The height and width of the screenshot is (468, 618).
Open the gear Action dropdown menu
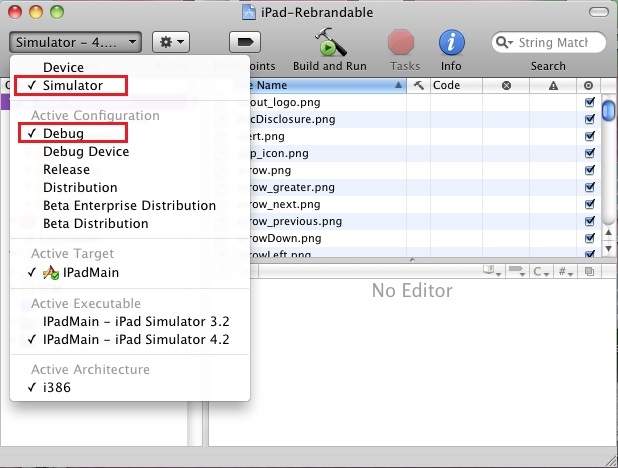[x=170, y=42]
